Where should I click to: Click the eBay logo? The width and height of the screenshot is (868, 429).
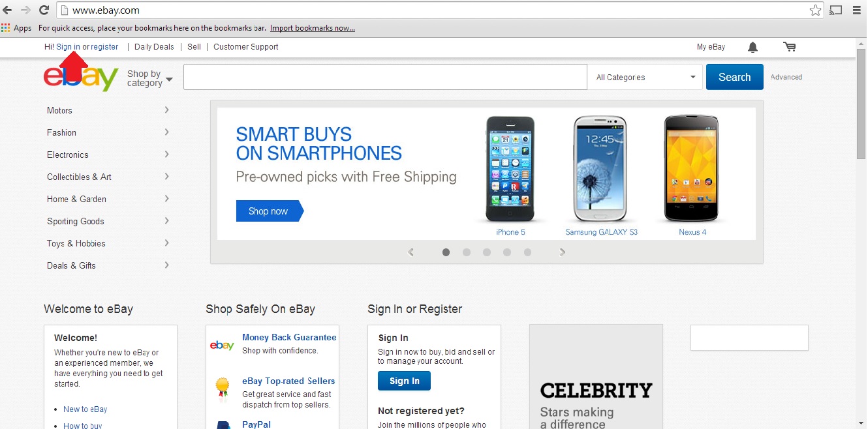(80, 76)
